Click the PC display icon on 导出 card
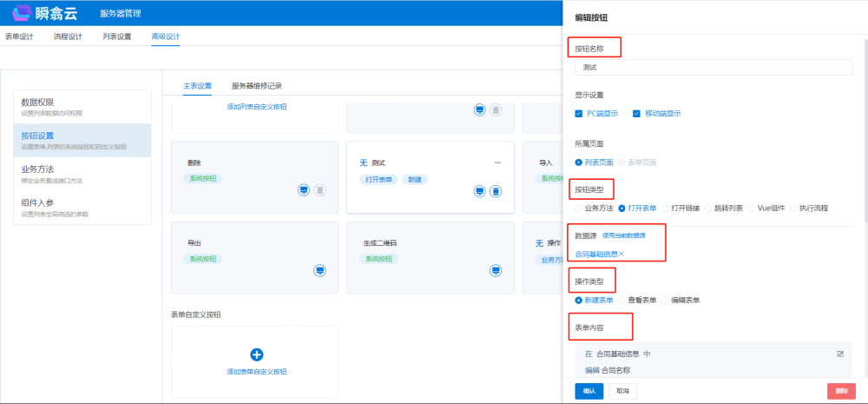868x404 pixels. point(319,271)
